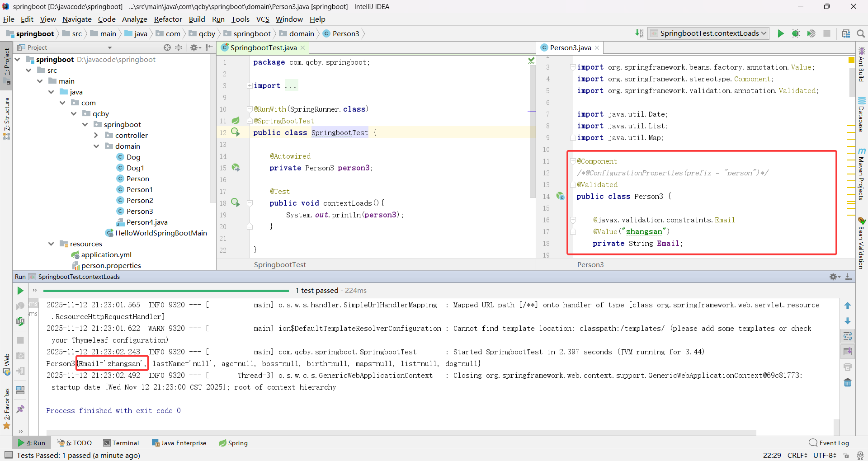Select HelloWorldSpringBootMain in project tree
868x461 pixels.
click(161, 233)
